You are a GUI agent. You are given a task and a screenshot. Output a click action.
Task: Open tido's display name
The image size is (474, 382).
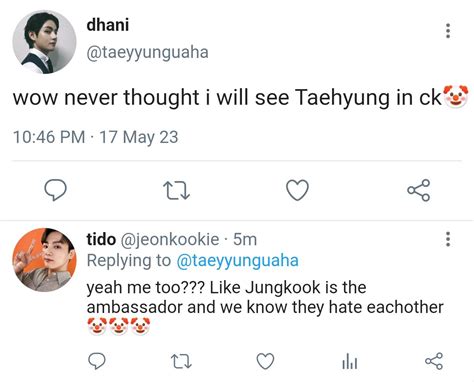point(101,239)
